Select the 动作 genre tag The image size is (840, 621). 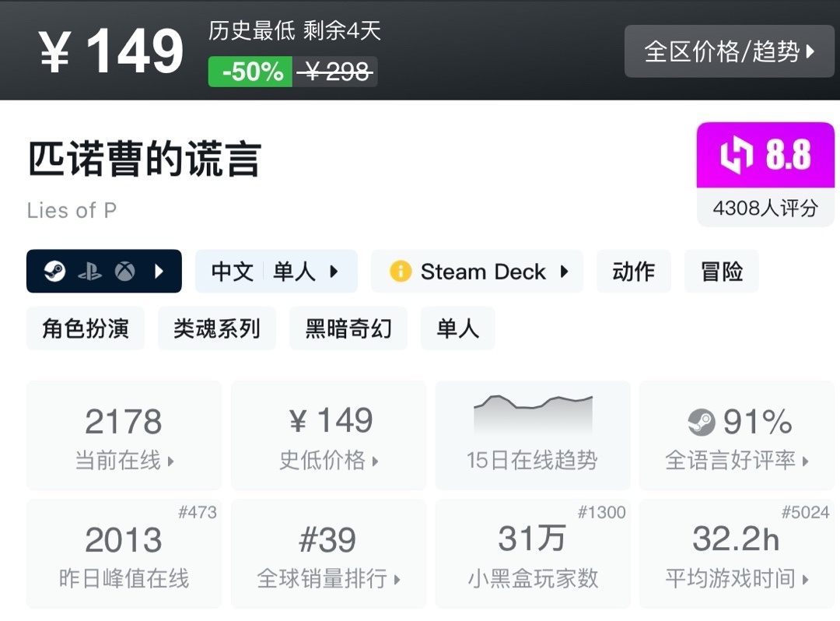click(633, 272)
